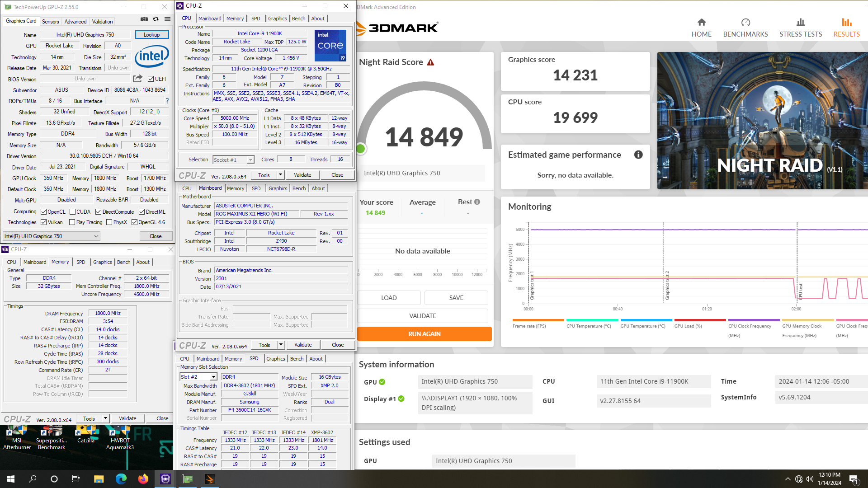Click the green checkmark beside GPU in System information
The width and height of the screenshot is (868, 488).
pyautogui.click(x=382, y=382)
